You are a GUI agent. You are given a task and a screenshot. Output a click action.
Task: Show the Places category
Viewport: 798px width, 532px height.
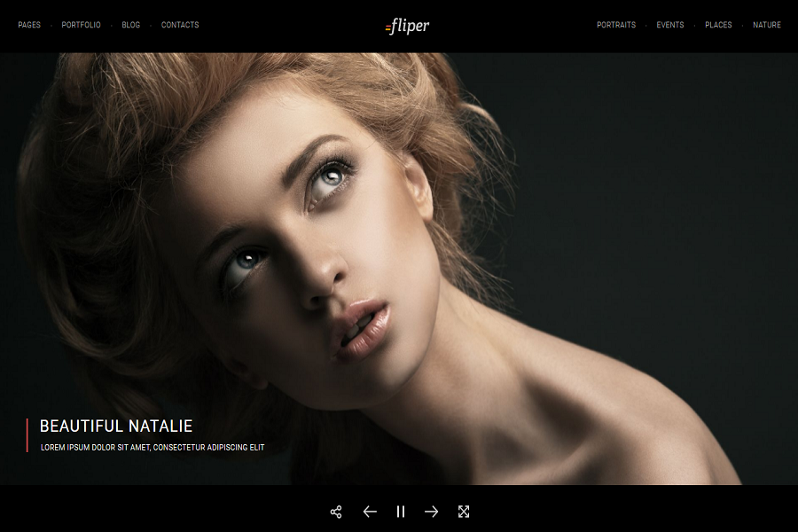tap(718, 25)
